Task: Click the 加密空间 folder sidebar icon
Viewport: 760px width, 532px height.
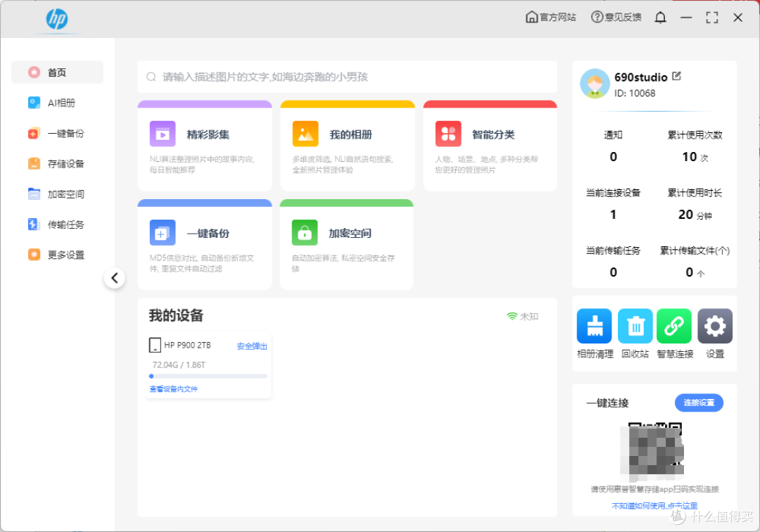Action: pyautogui.click(x=34, y=194)
